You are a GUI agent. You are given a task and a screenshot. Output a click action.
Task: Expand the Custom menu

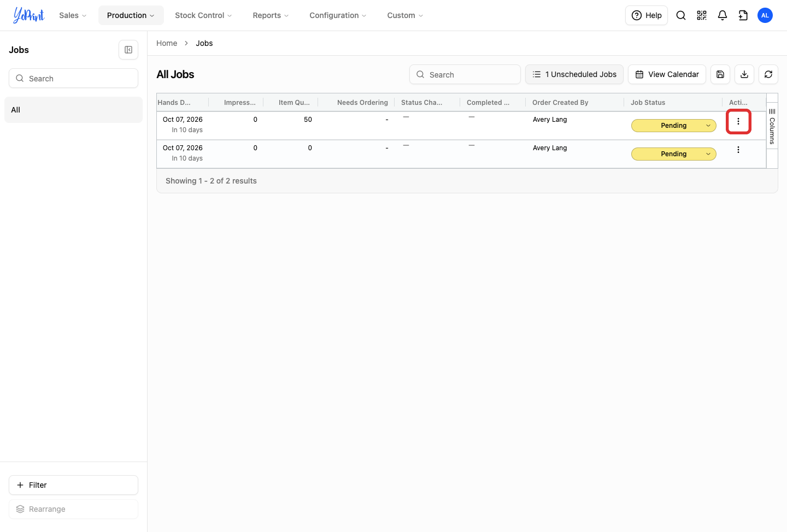[405, 15]
